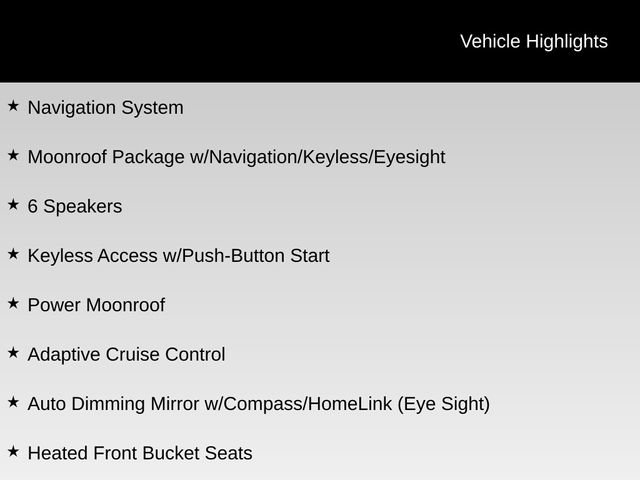Click the Vehicle Highlights header title
640x480 pixels.
pyautogui.click(x=533, y=41)
